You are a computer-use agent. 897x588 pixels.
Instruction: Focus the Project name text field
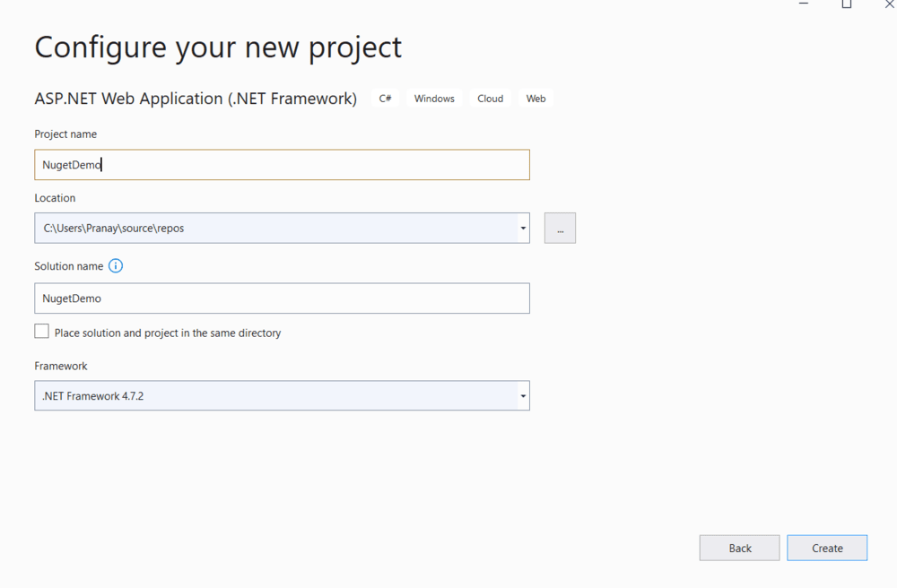282,165
